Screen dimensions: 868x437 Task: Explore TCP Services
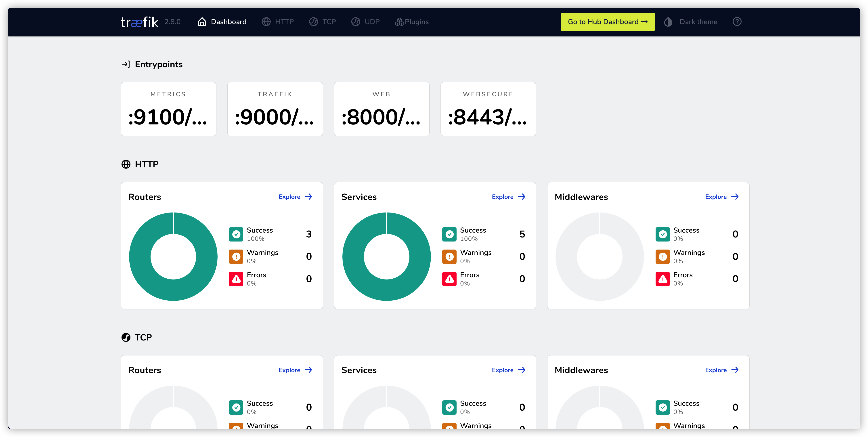click(x=509, y=370)
